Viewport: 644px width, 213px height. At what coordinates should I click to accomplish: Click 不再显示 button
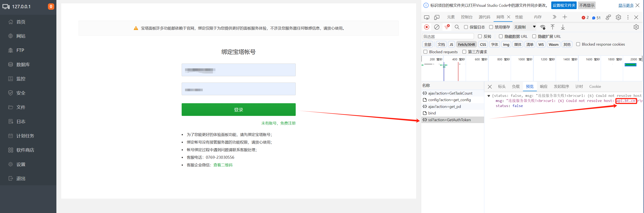tap(587, 5)
